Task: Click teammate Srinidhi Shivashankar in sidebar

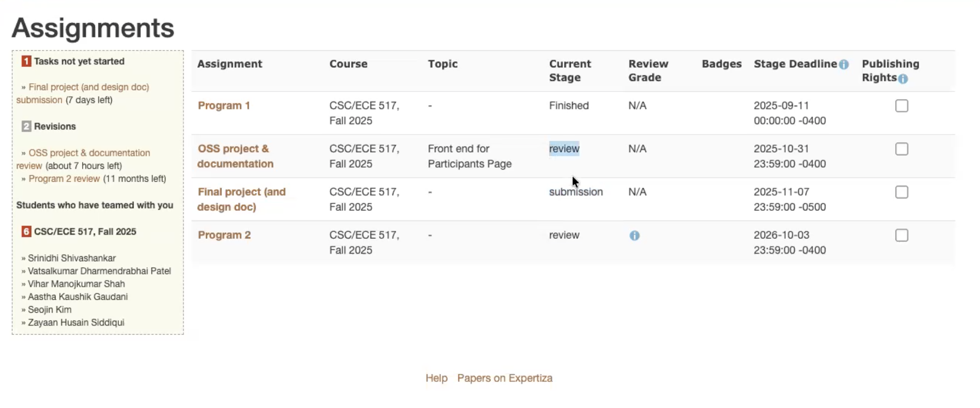Action: [x=72, y=258]
